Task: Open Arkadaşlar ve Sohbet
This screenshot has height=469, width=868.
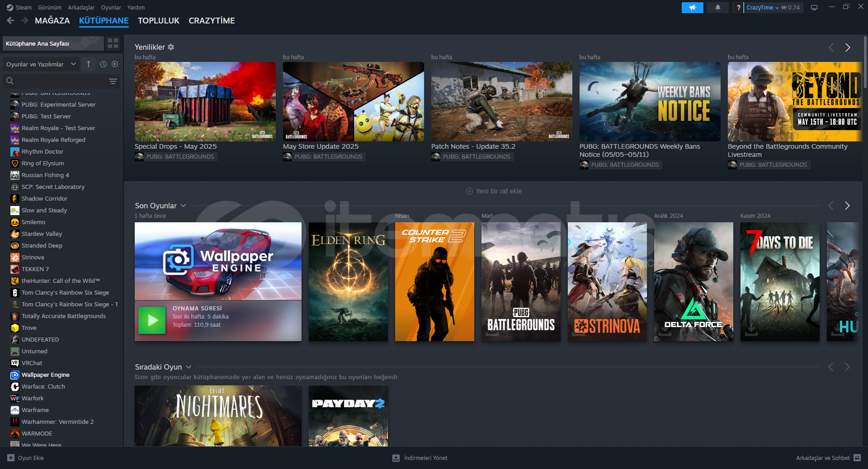Action: (823, 458)
